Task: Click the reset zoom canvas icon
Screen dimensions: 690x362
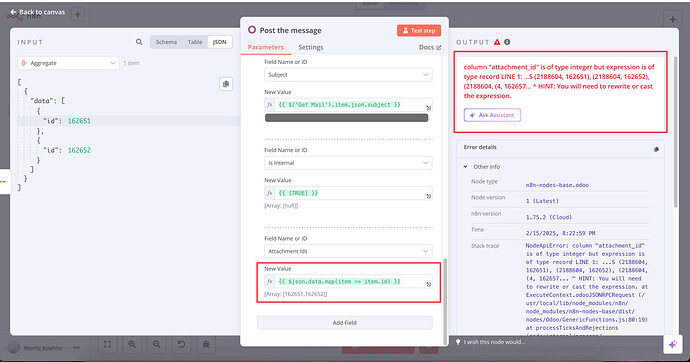Action: pos(181,344)
